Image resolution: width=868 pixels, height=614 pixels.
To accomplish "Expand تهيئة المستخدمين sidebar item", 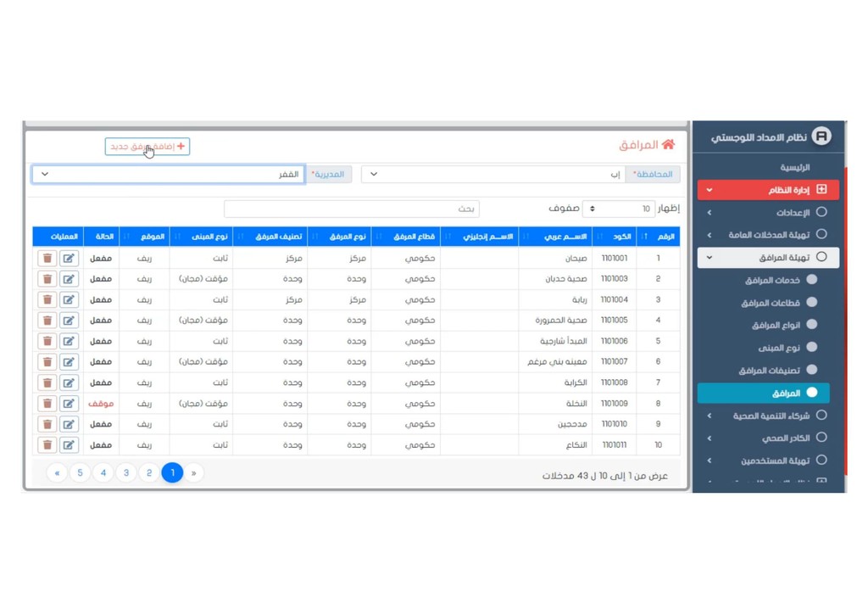I will (x=768, y=460).
